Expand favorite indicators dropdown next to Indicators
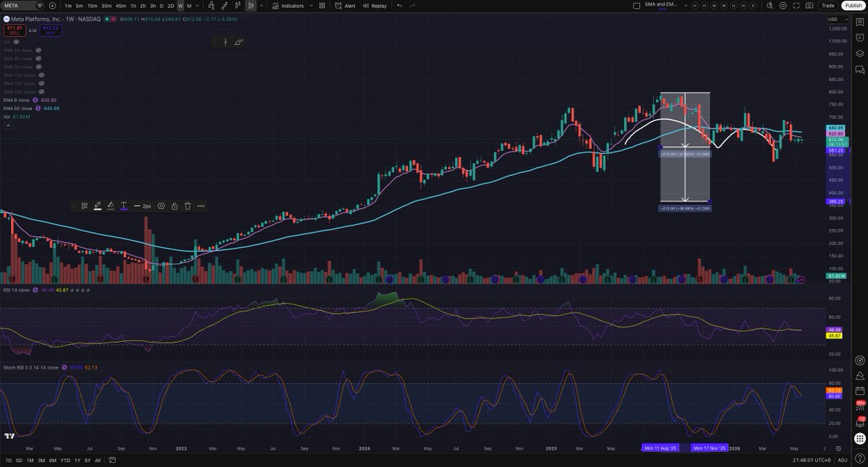Image resolution: width=868 pixels, height=467 pixels. [x=311, y=5]
